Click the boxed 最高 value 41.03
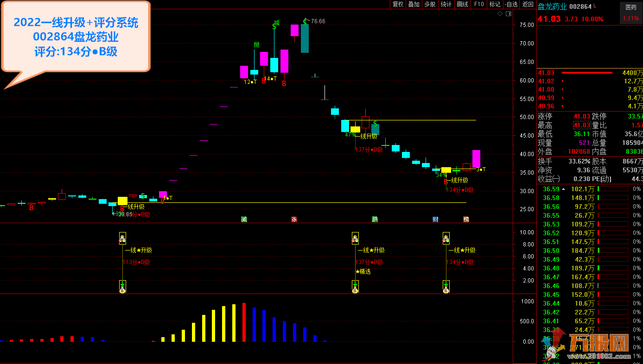Viewport: 643px width, 364px height. tap(582, 126)
